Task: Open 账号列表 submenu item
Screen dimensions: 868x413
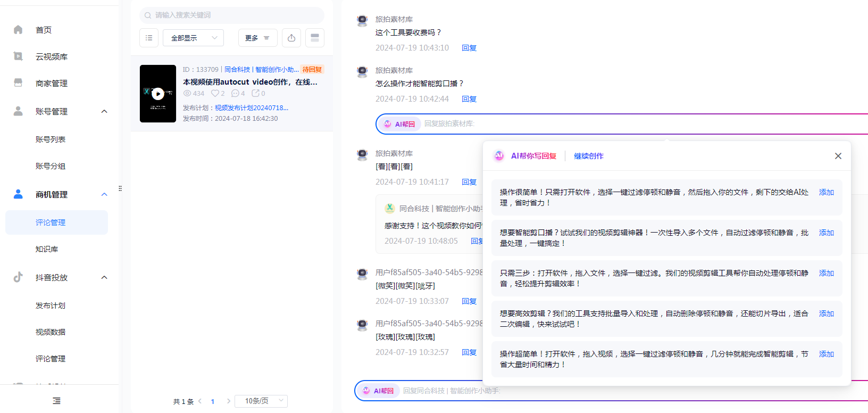Action: (x=51, y=139)
